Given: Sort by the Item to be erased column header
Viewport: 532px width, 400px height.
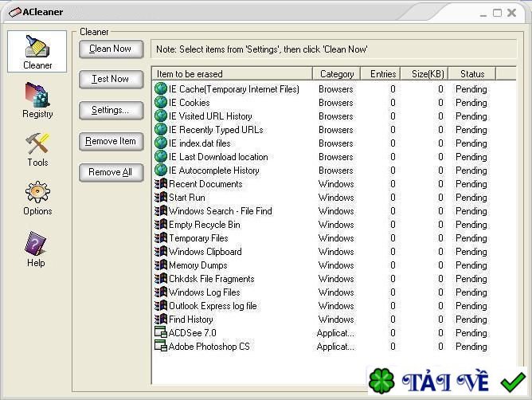Looking at the screenshot, I should point(232,73).
